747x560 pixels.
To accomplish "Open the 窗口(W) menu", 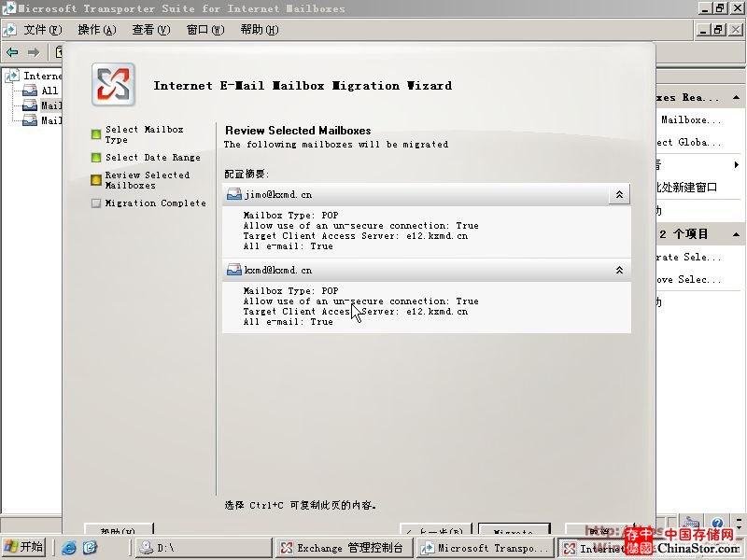I will coord(205,30).
